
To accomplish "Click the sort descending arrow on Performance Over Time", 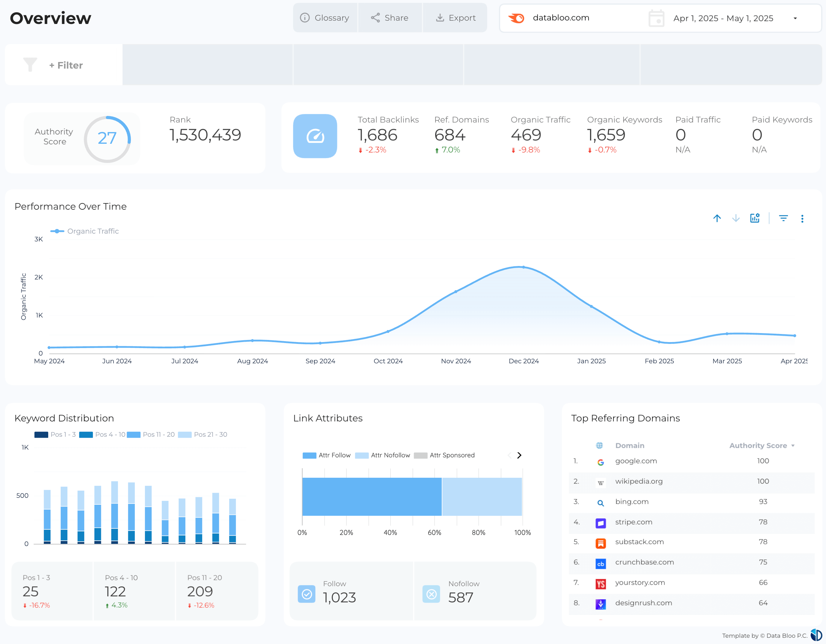I will click(736, 218).
